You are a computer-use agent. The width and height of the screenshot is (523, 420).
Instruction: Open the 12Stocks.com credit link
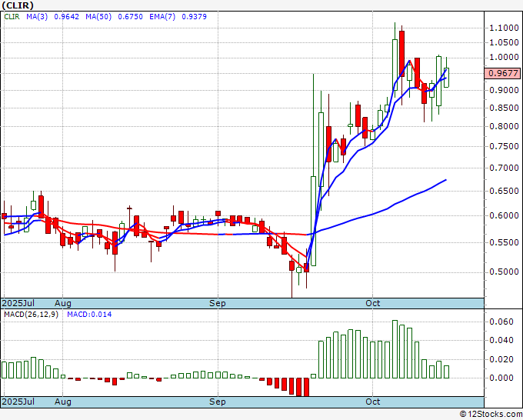[491, 415]
